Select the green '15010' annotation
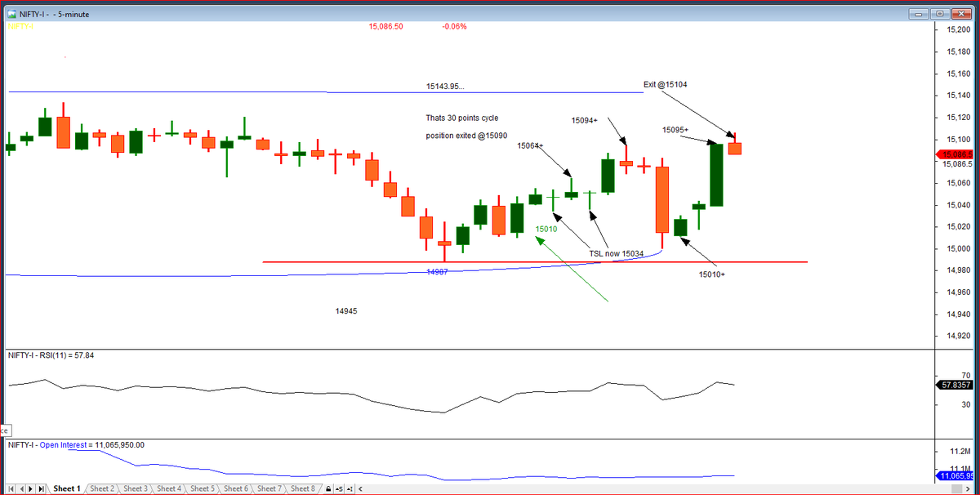Image resolution: width=980 pixels, height=495 pixels. (546, 229)
